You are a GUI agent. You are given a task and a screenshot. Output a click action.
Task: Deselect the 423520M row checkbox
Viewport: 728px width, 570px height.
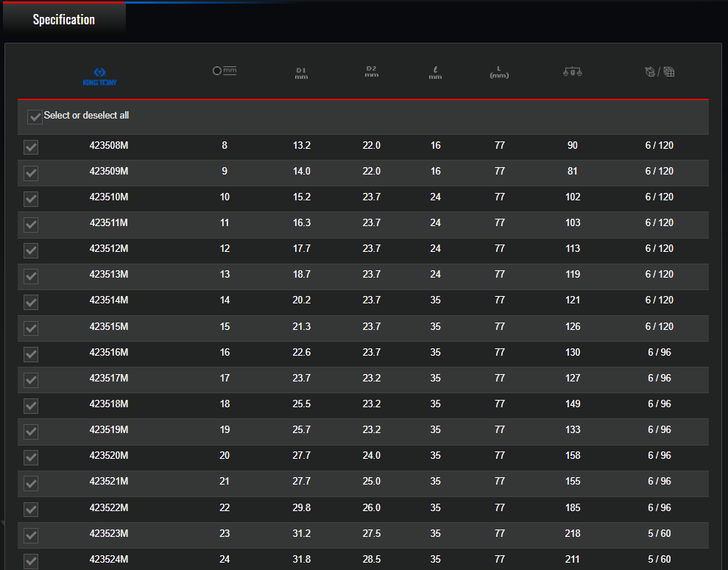tap(31, 457)
